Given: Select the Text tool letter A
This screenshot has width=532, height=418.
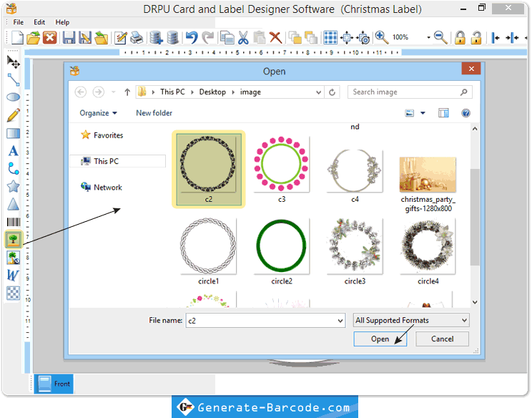Looking at the screenshot, I should click(14, 151).
